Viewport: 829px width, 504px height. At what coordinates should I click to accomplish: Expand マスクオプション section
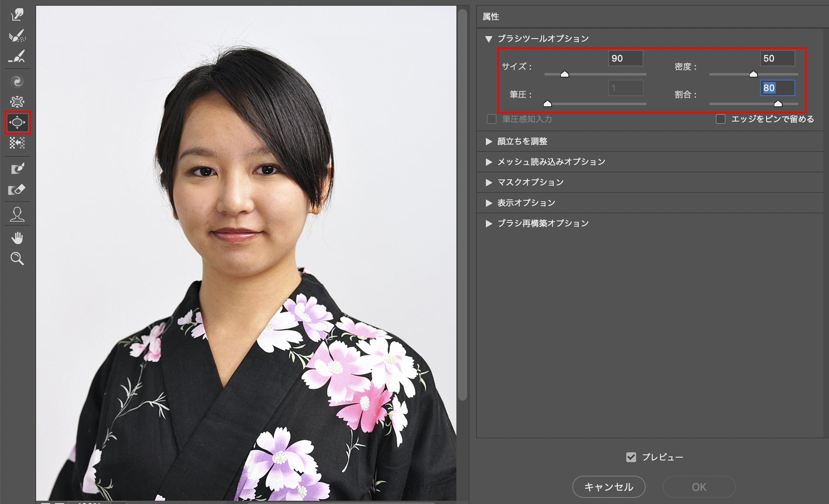click(x=489, y=182)
